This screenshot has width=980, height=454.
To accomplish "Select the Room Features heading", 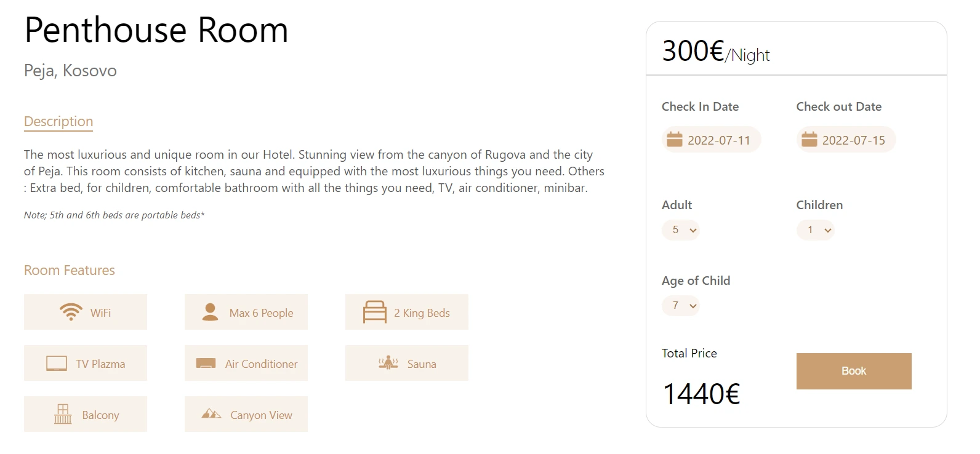I will click(70, 270).
